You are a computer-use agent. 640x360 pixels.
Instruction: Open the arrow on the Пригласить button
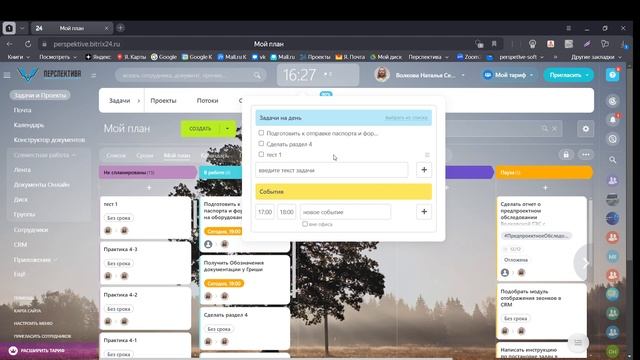tap(587, 75)
